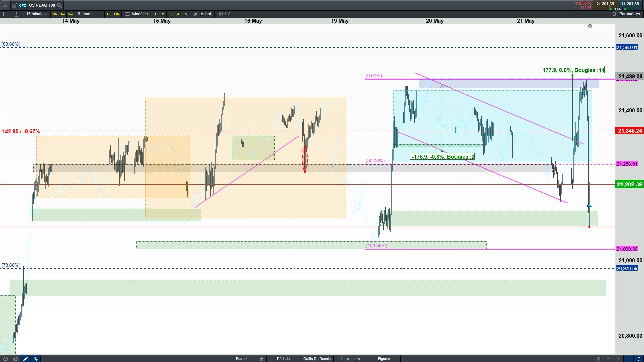Click the reset/refresh circular arrow icon

coord(5,359)
